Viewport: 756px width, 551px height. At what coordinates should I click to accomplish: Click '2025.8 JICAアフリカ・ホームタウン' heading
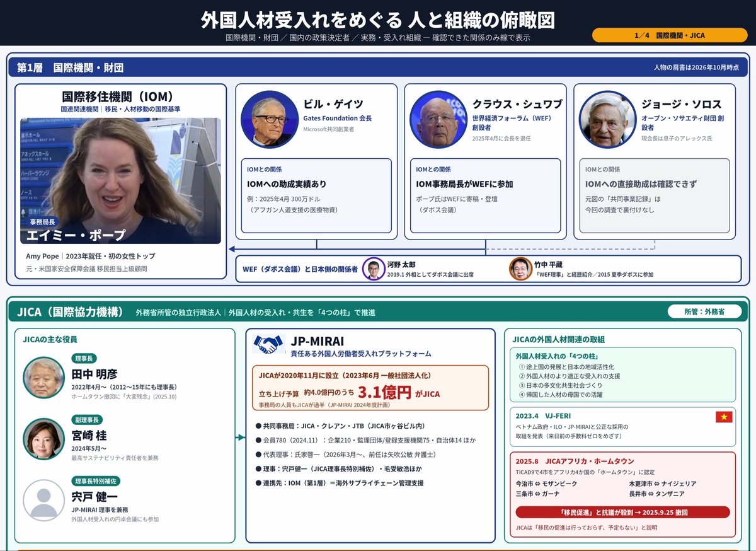[575, 461]
